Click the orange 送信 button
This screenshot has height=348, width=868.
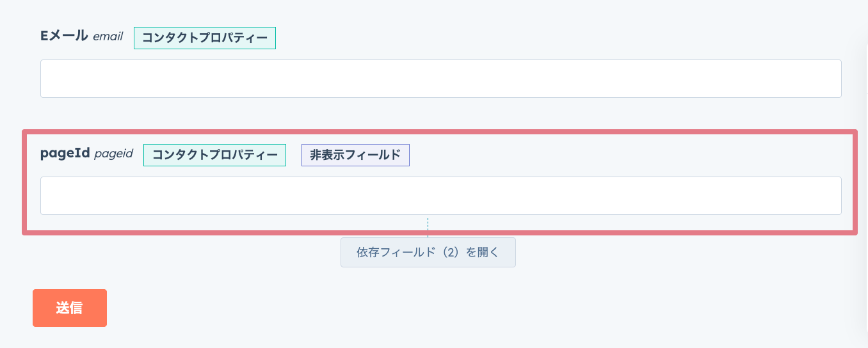pos(70,308)
